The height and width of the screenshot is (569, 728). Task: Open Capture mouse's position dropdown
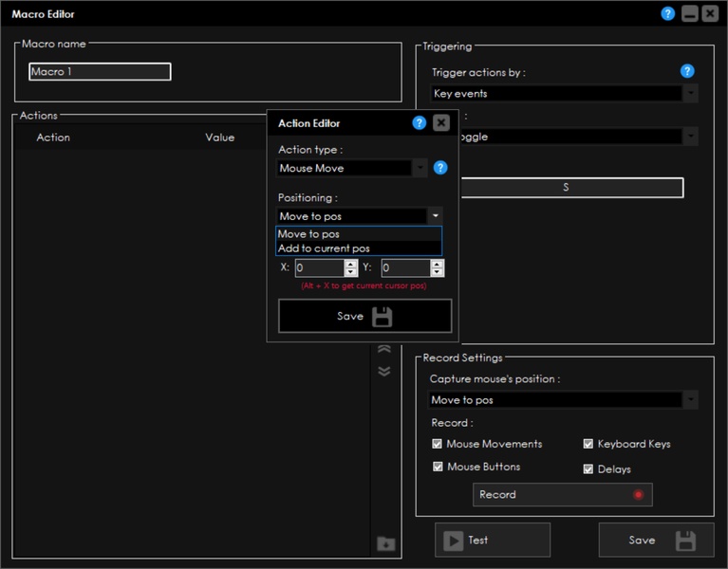pyautogui.click(x=564, y=400)
